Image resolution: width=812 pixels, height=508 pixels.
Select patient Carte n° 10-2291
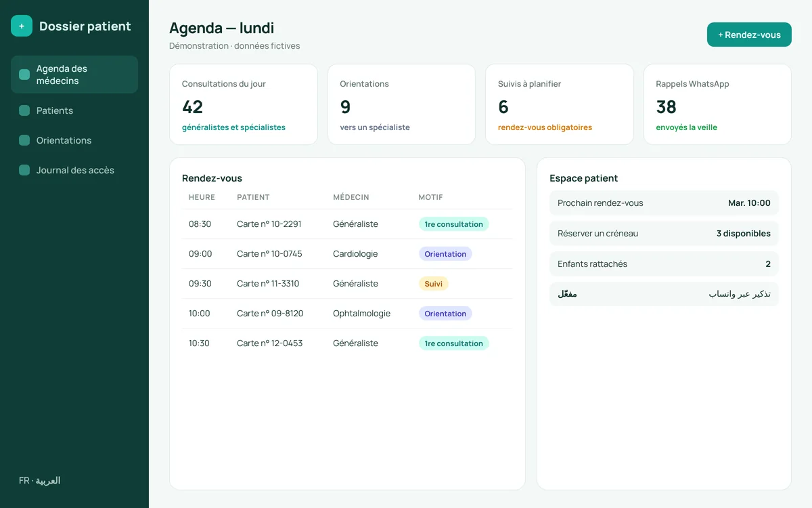coord(269,224)
